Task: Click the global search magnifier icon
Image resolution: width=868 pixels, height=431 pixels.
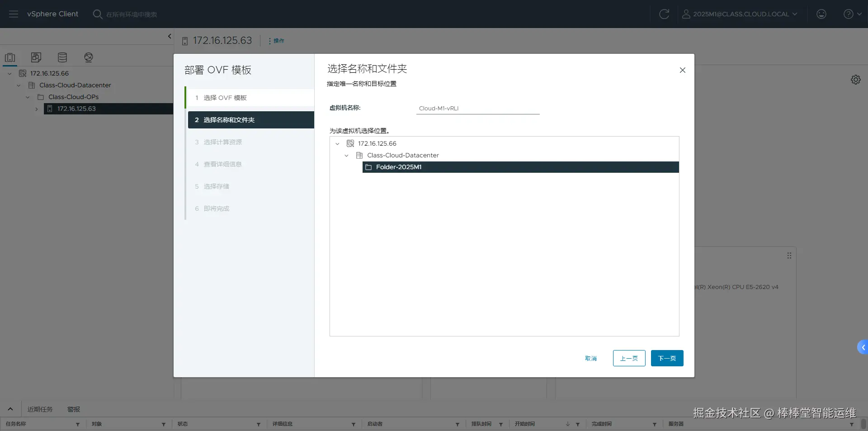Action: click(x=98, y=14)
